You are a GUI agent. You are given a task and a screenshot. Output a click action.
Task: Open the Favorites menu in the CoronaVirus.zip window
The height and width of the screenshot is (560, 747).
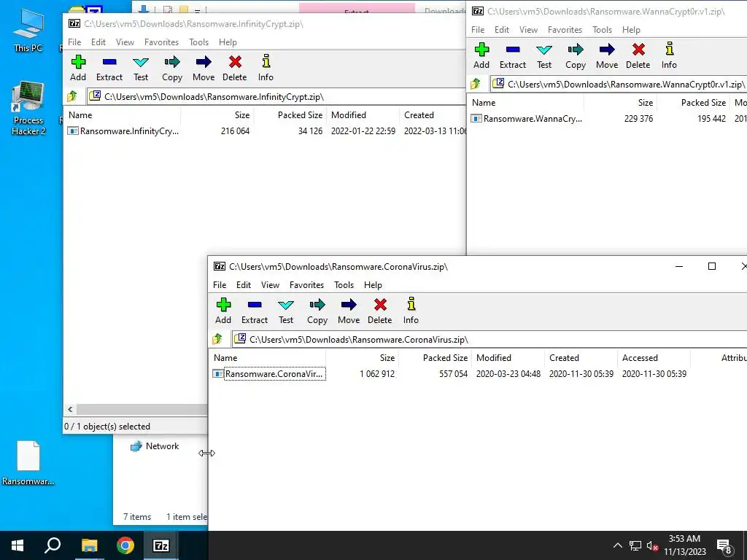[x=307, y=285]
